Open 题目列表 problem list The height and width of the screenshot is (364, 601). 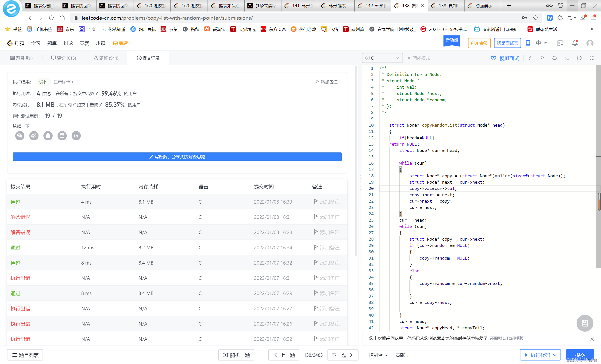(25, 355)
